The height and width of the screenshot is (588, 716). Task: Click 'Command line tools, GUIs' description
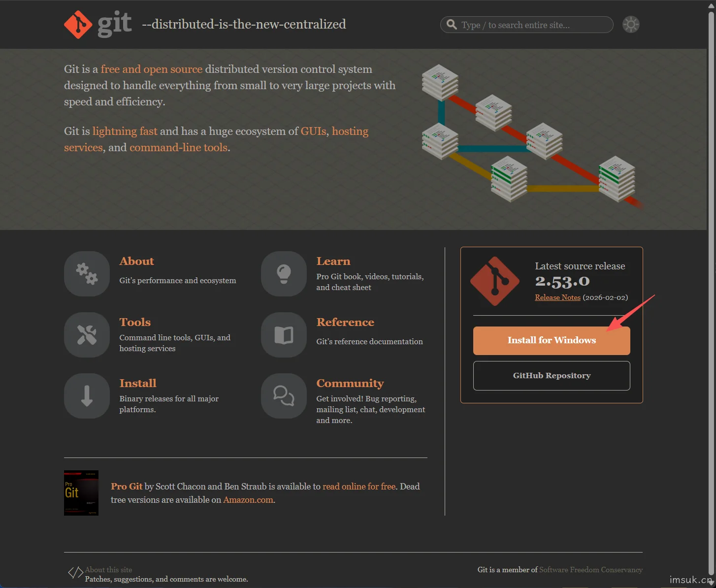pos(175,343)
